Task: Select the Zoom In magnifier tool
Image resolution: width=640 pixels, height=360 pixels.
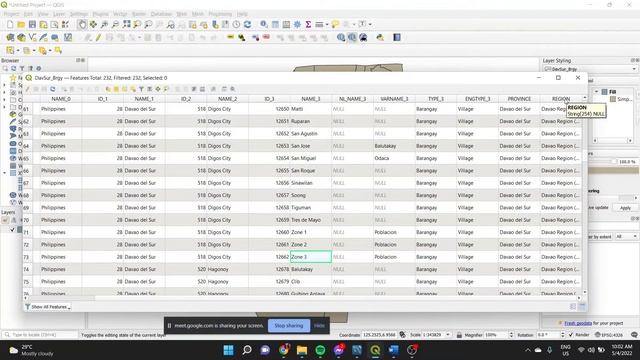Action: (104, 24)
